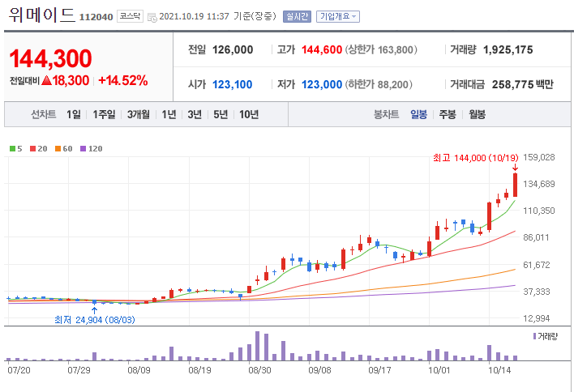Click the stock code 112040
574x392 pixels.
pyautogui.click(x=96, y=17)
